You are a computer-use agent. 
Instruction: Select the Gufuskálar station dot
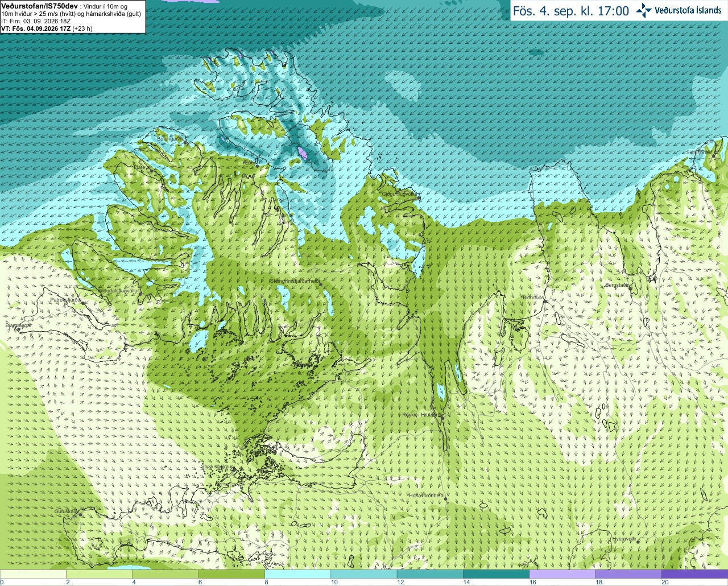tap(81, 514)
